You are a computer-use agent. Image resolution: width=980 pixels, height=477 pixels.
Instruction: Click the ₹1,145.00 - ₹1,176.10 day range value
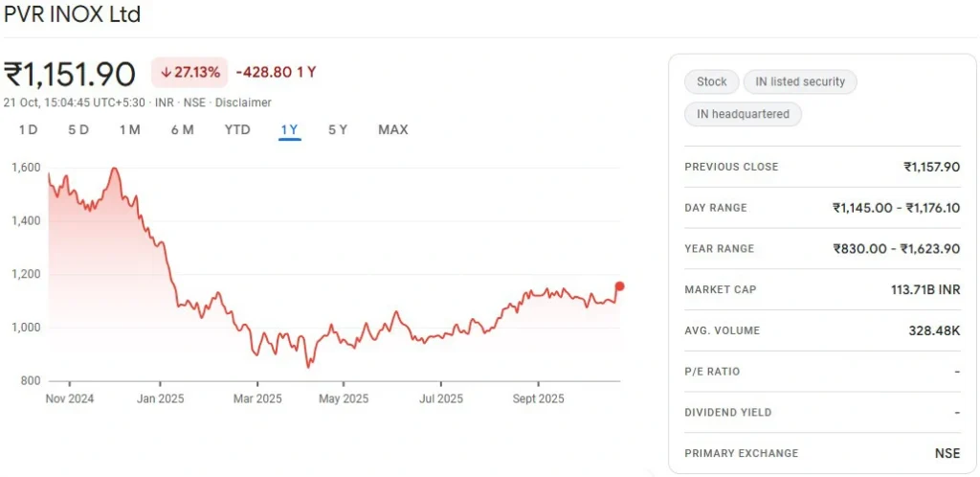click(x=896, y=208)
